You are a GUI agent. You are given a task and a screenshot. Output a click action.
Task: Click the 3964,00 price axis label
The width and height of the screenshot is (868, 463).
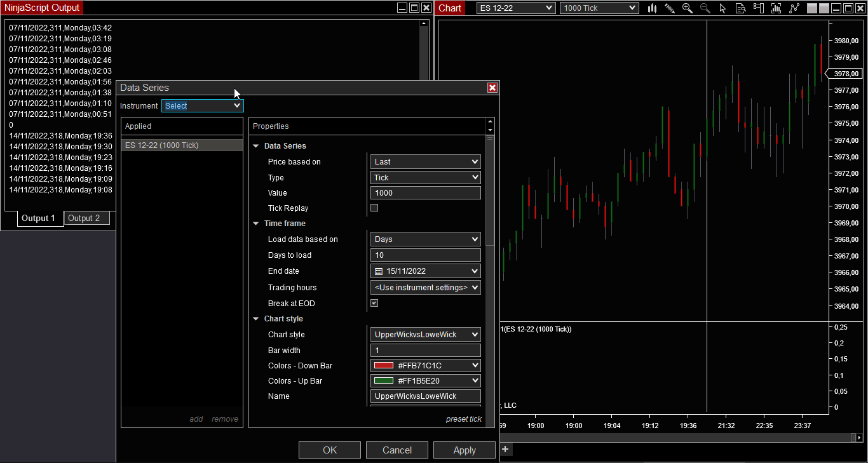[x=846, y=306]
